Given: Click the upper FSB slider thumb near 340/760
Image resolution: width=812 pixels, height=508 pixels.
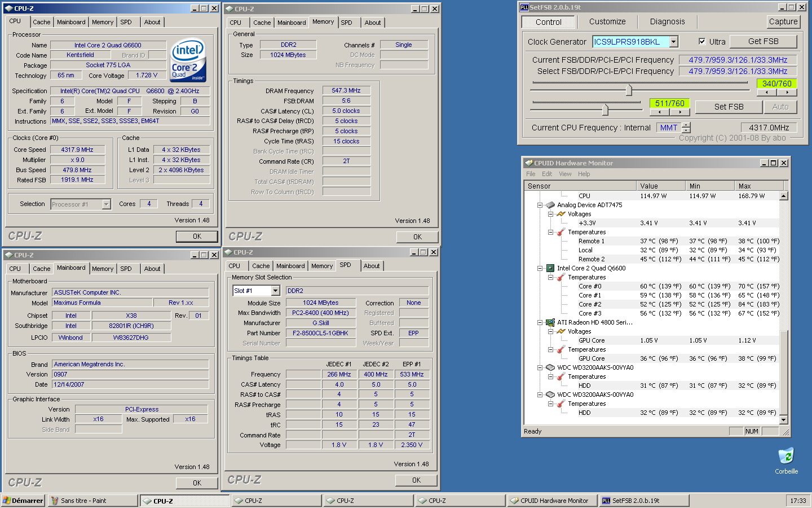Looking at the screenshot, I should click(x=629, y=90).
